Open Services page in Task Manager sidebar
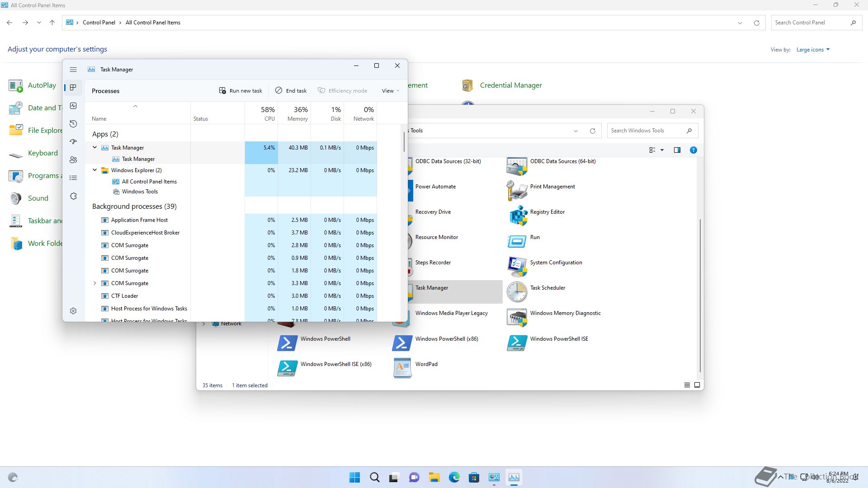The height and width of the screenshot is (488, 868). [73, 196]
